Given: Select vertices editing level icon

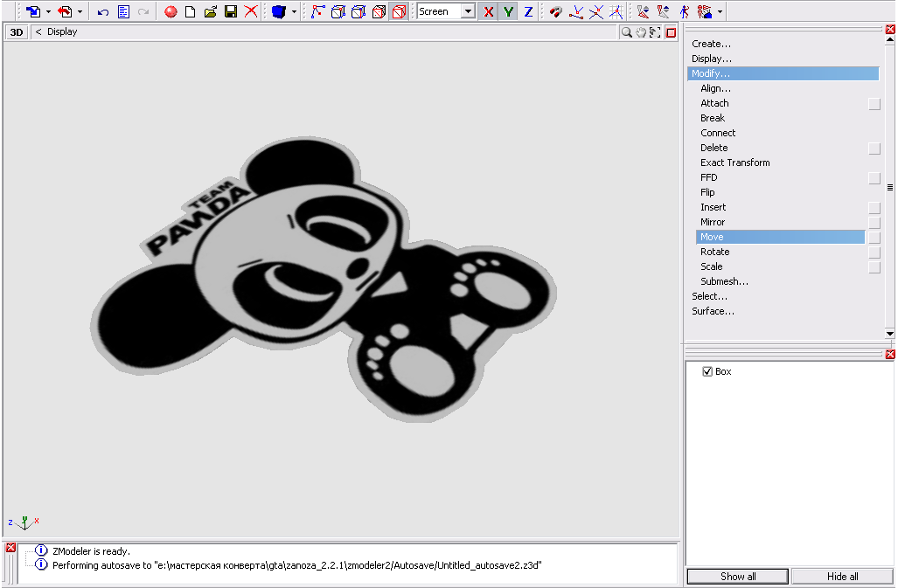Looking at the screenshot, I should (x=318, y=11).
